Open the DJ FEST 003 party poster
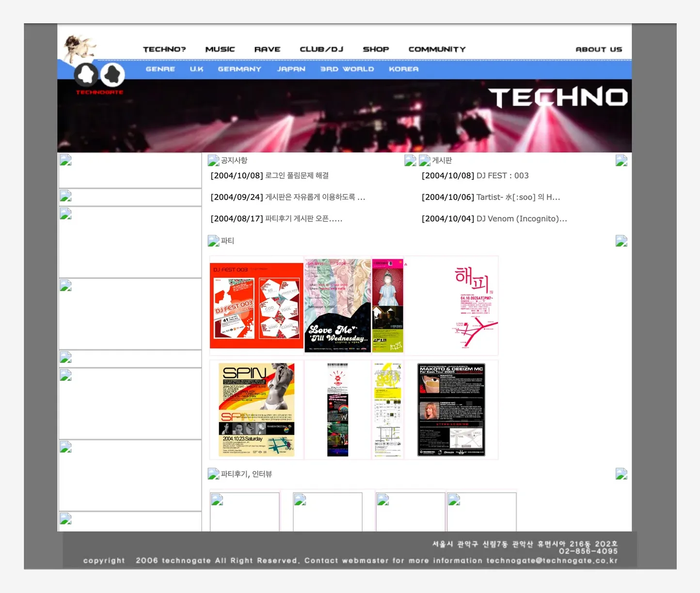Screen dimensions: 700x593 (x=256, y=306)
